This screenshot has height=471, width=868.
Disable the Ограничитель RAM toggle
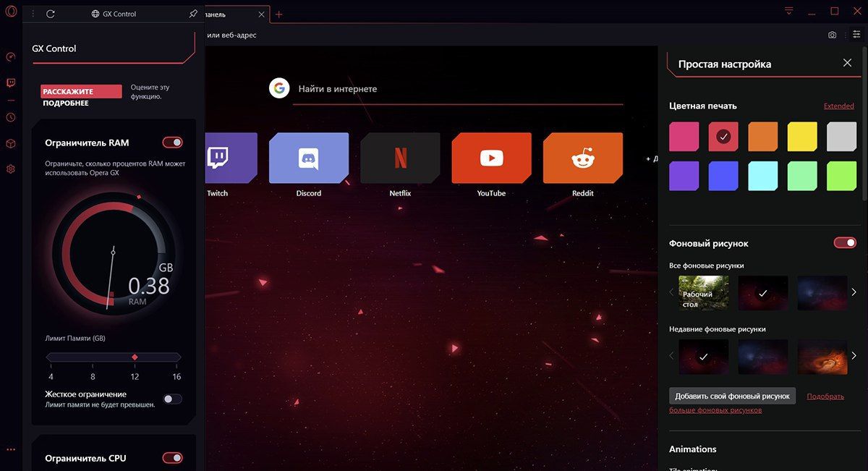coord(172,143)
